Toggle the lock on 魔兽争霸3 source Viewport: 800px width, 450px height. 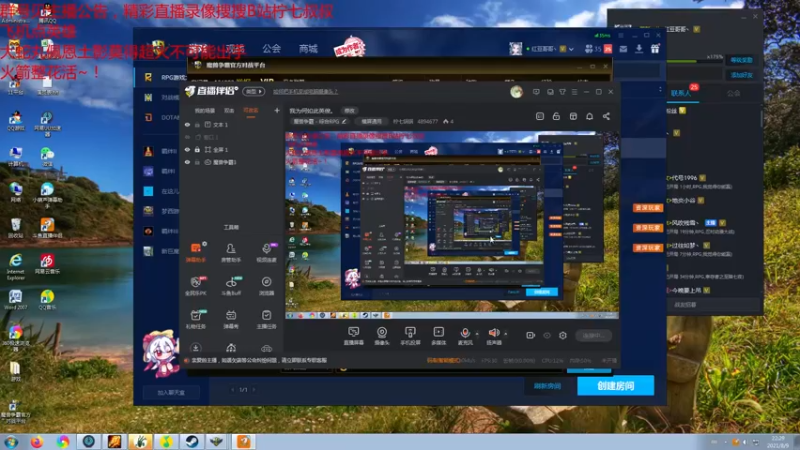pyautogui.click(x=197, y=162)
